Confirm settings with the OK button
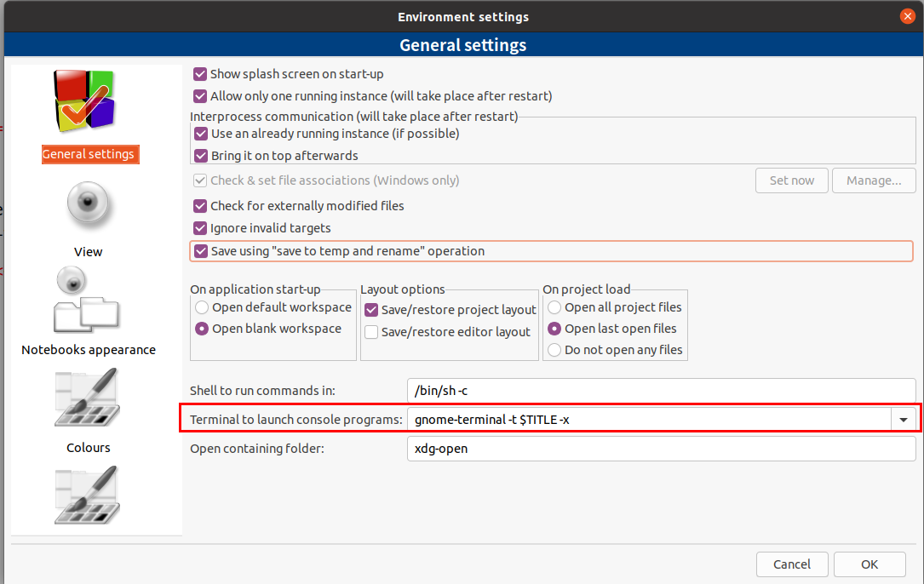Image resolution: width=924 pixels, height=584 pixels. [x=869, y=564]
